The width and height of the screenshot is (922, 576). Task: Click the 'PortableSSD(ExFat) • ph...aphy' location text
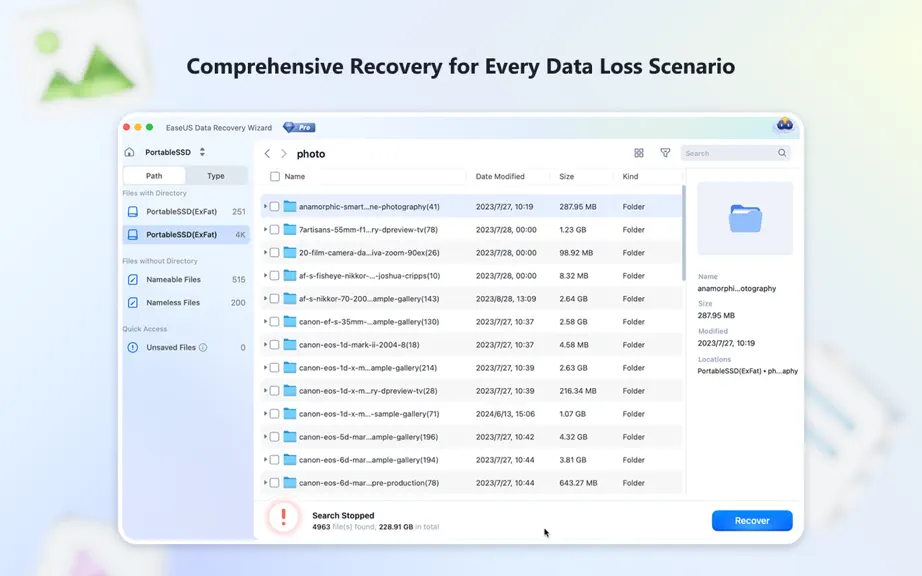tap(747, 371)
